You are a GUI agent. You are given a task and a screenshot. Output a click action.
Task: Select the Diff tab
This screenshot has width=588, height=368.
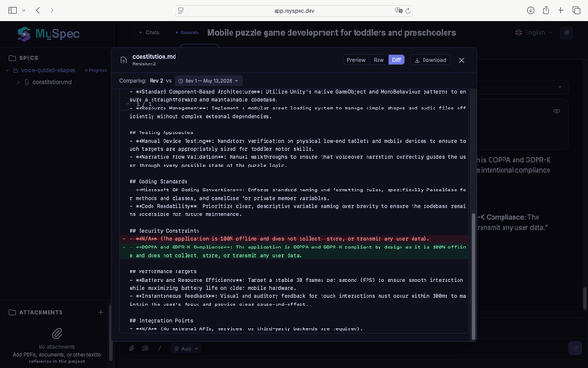coord(396,60)
